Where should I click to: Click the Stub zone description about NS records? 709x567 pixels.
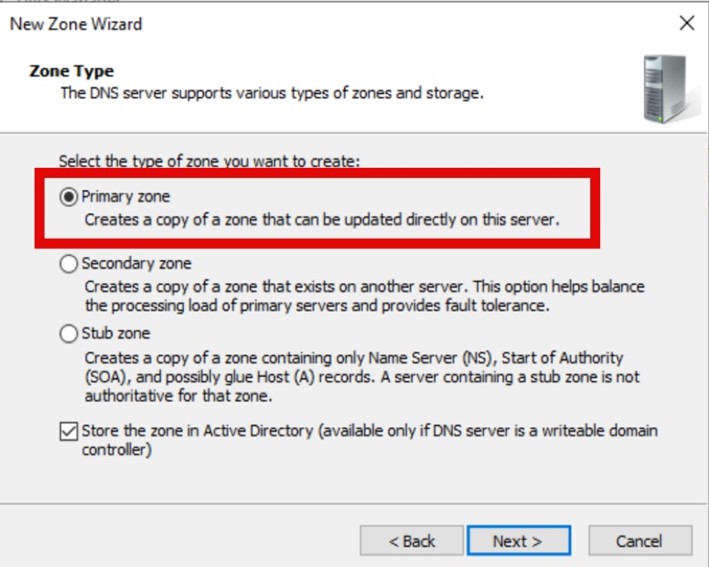click(362, 377)
